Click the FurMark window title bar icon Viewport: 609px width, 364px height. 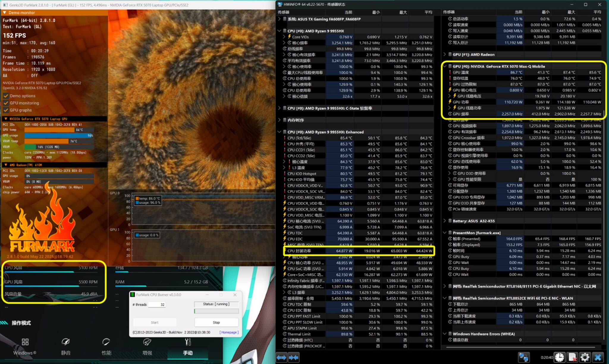coord(5,5)
